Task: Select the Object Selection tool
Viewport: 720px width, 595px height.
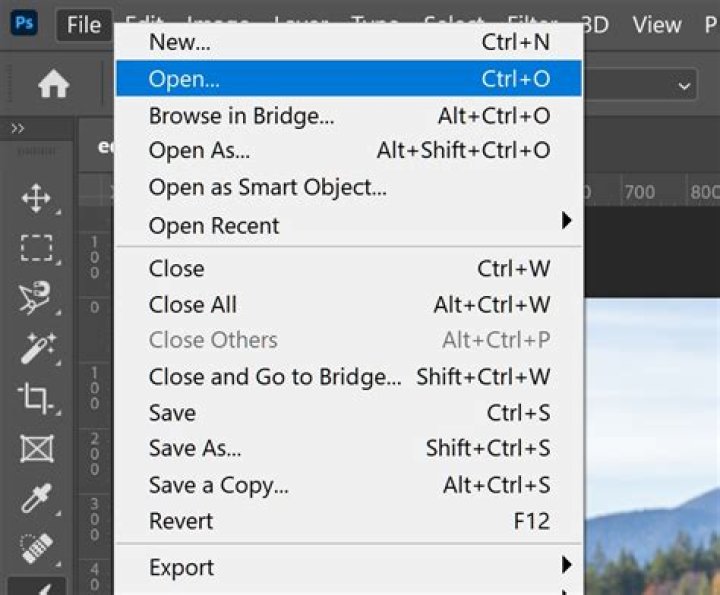Action: (x=36, y=298)
